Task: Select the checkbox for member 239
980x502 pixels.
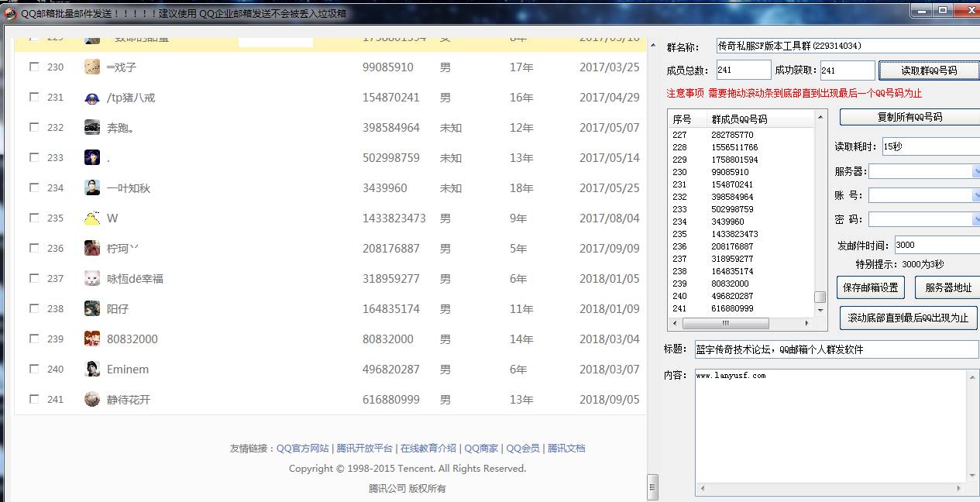Action: point(34,339)
